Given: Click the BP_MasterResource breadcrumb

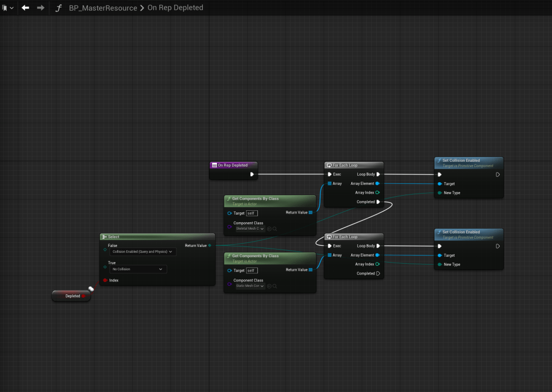Looking at the screenshot, I should coord(103,8).
